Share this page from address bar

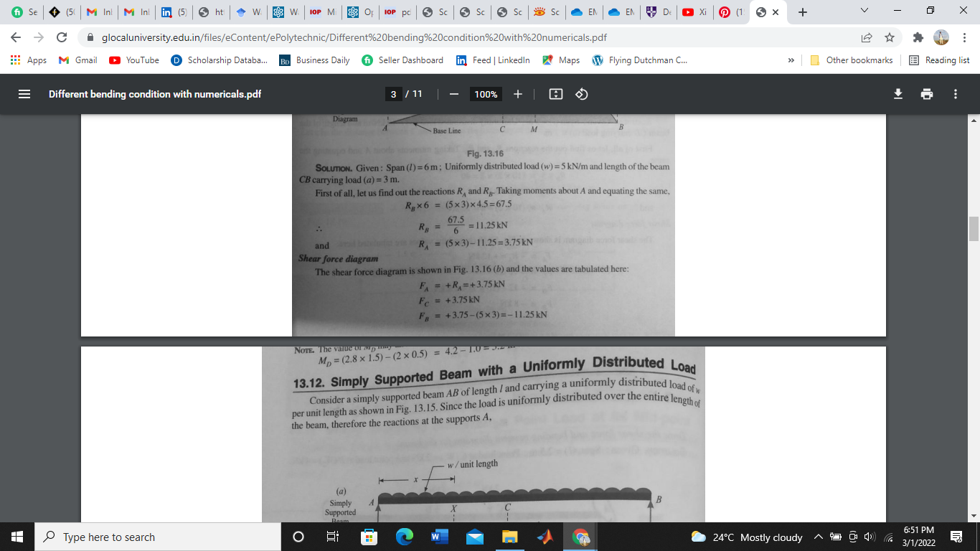pyautogui.click(x=867, y=37)
